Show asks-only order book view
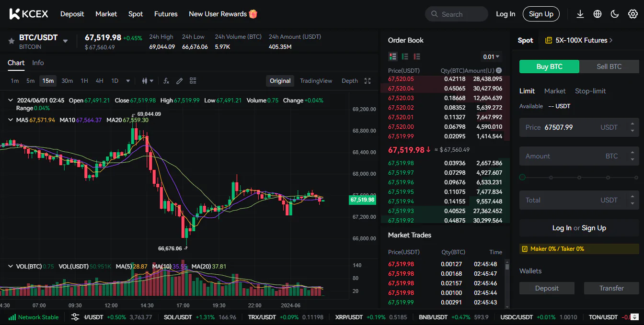This screenshot has height=325, width=644. pyautogui.click(x=417, y=56)
